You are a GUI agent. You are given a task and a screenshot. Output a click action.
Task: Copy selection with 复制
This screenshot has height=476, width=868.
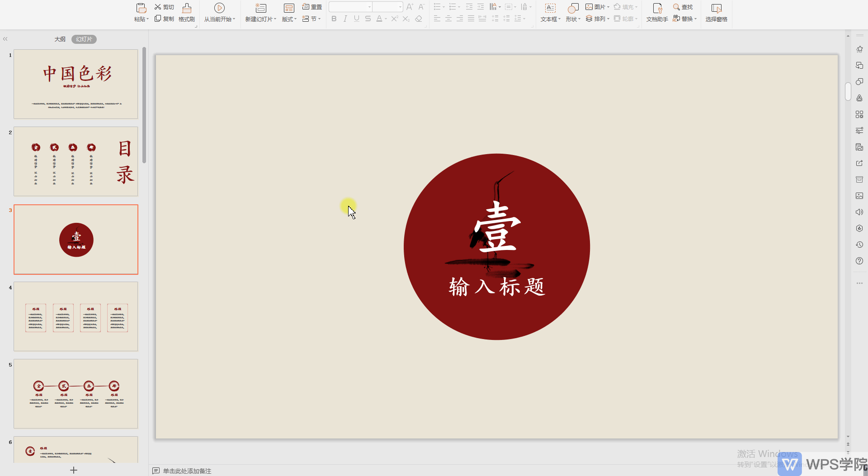coord(164,19)
